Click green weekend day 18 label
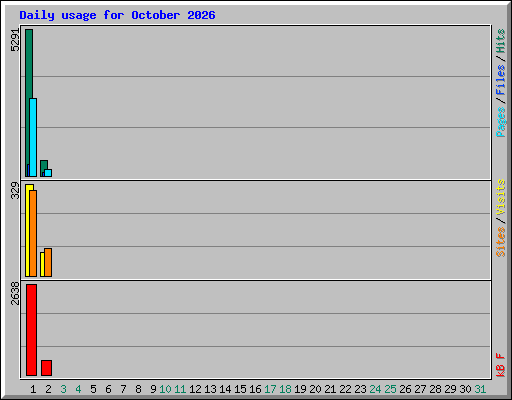Screen dimensions: 512x400 (285, 389)
